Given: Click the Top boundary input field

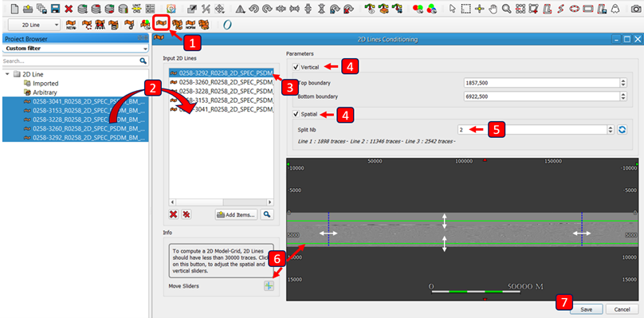Looking at the screenshot, I should click(x=541, y=83).
